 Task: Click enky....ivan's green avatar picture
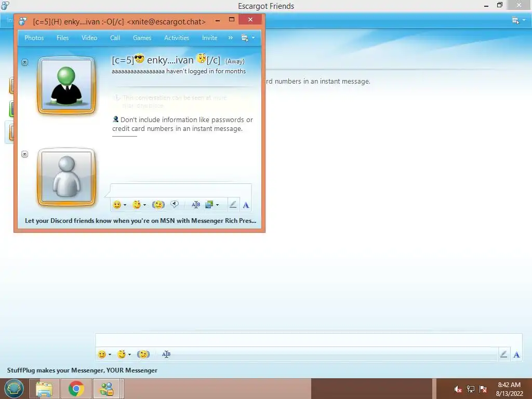click(x=66, y=85)
